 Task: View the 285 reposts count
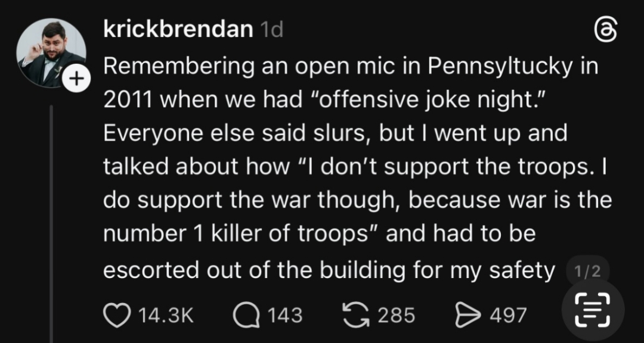point(397,314)
